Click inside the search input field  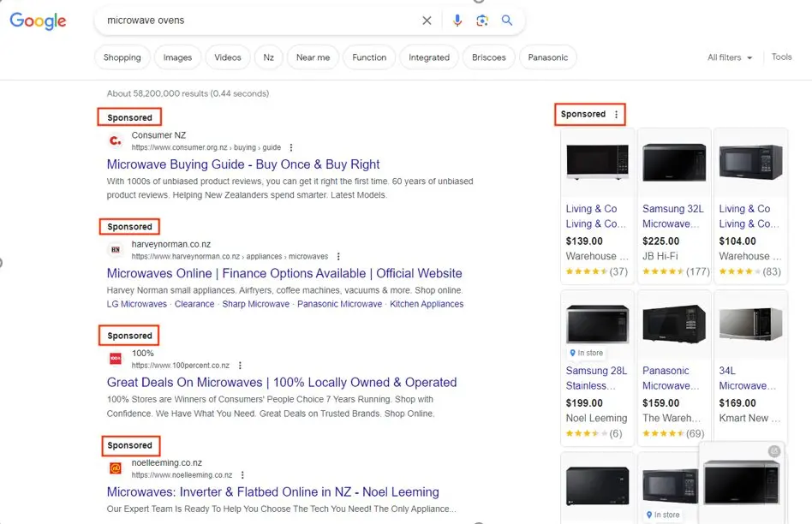pyautogui.click(x=257, y=21)
